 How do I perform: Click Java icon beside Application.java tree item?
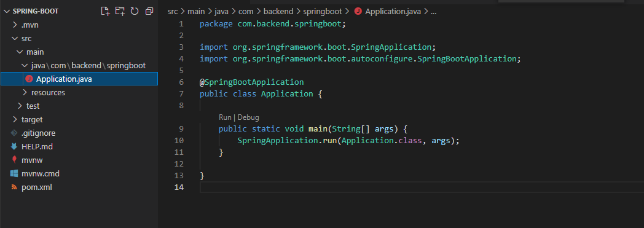point(29,79)
